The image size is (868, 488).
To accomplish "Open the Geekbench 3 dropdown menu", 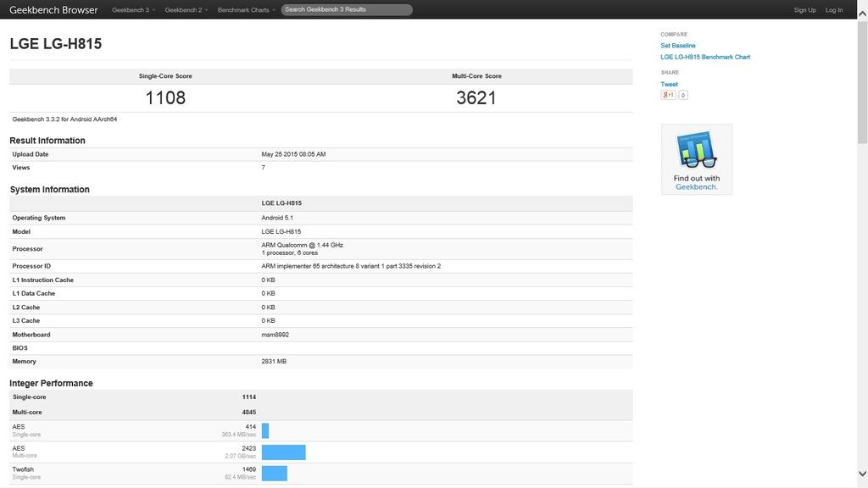I will 133,10.
